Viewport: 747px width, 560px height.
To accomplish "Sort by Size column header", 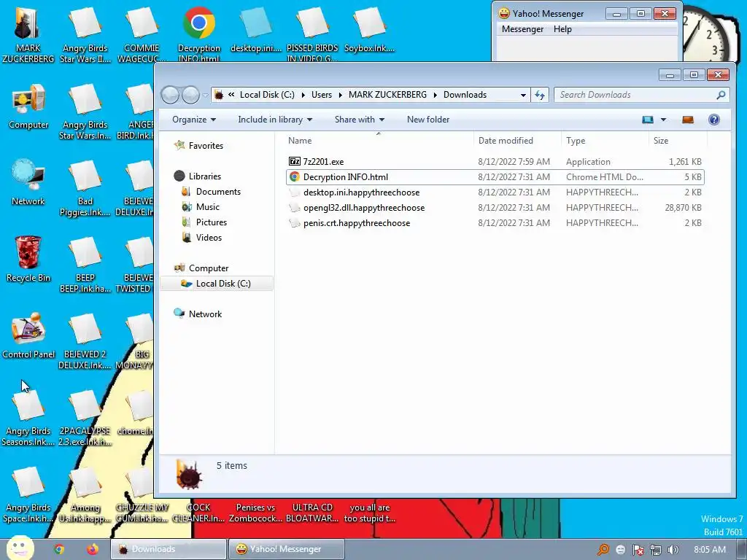I will pos(678,141).
